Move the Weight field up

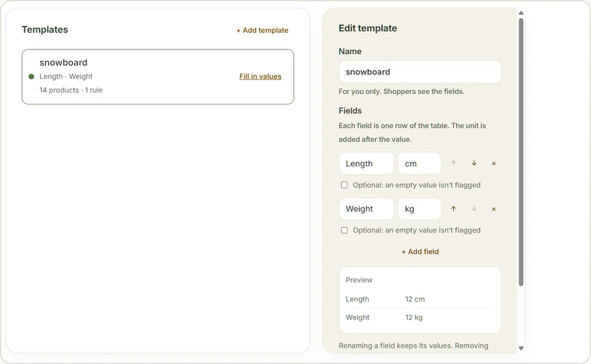click(453, 209)
